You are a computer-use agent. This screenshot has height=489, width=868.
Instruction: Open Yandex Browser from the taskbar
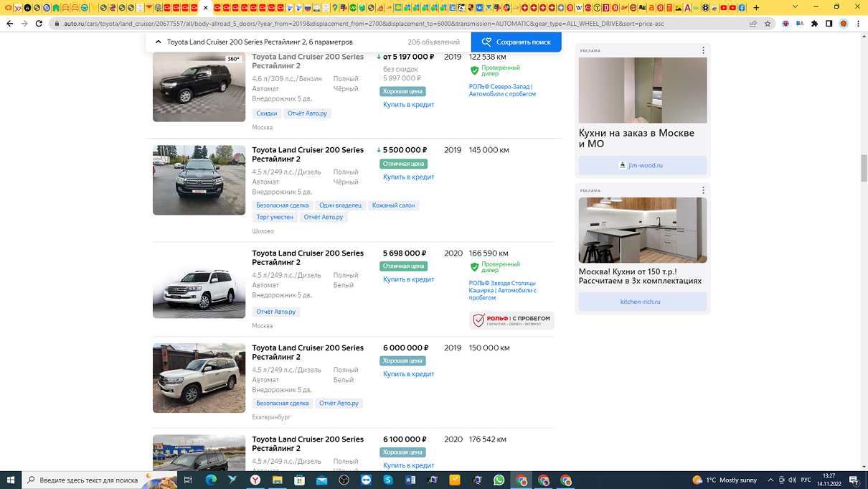[x=255, y=480]
